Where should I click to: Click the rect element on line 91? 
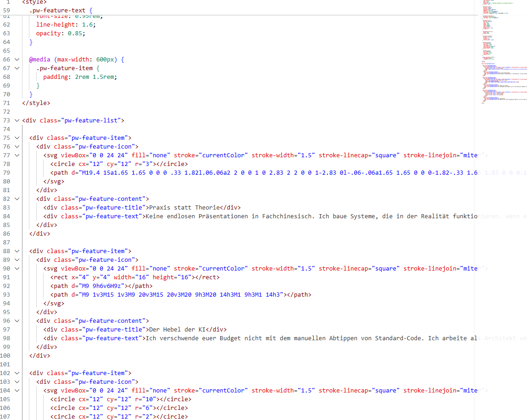pyautogui.click(x=135, y=277)
